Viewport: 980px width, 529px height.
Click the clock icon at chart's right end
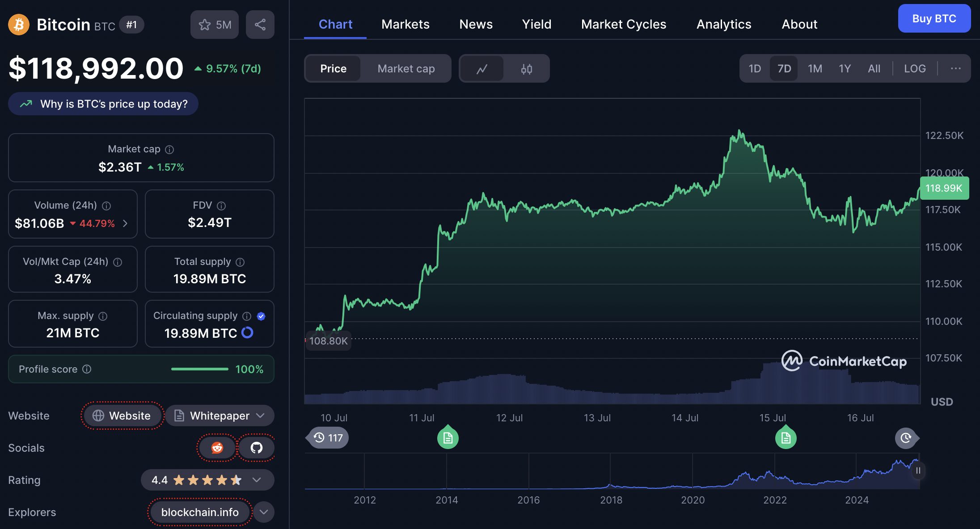point(906,438)
